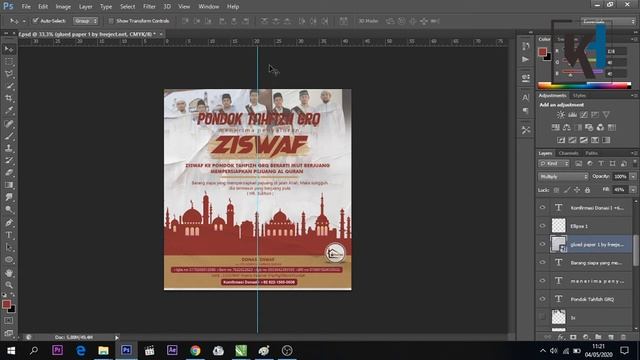Image resolution: width=640 pixels, height=360 pixels.
Task: Switch to the Channels tab
Action: pyautogui.click(x=569, y=153)
